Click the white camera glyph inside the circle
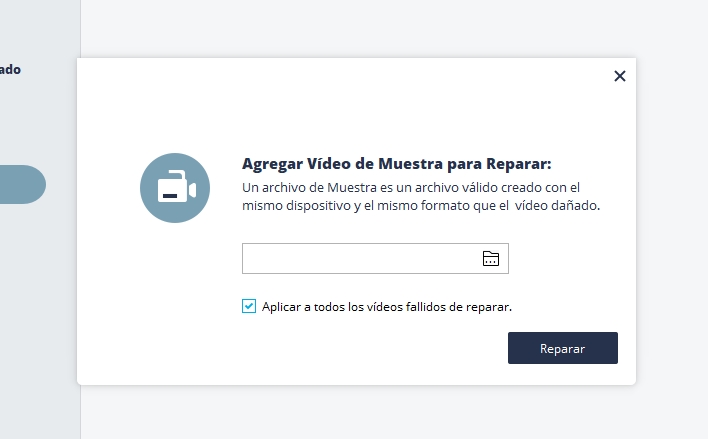708x439 pixels. (178, 189)
